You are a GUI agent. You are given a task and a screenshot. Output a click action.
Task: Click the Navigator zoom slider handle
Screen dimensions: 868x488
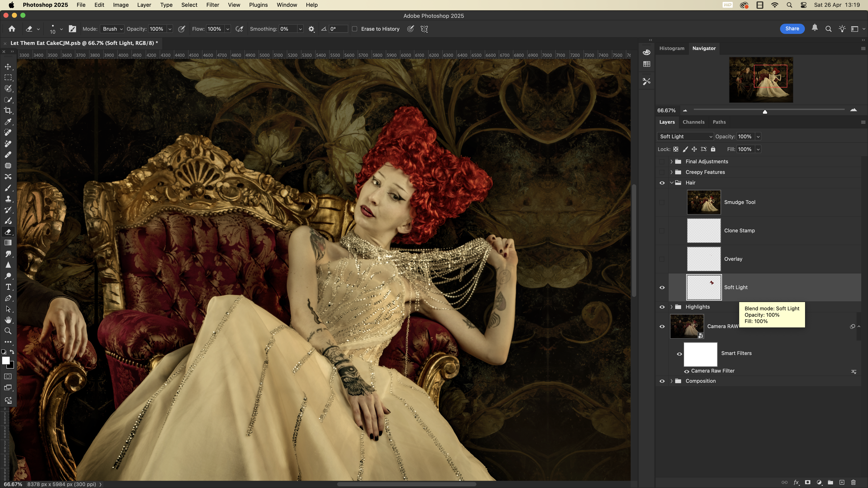click(x=765, y=111)
